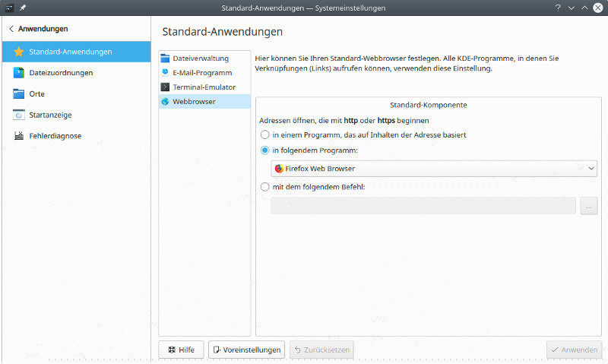Click the Terminal-Emulator icon
Image resolution: width=608 pixels, height=364 pixels.
coord(166,87)
